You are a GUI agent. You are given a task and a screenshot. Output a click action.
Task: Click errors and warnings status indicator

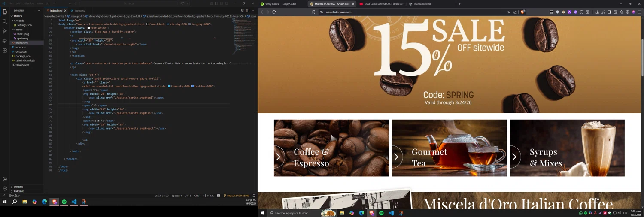coord(14,196)
